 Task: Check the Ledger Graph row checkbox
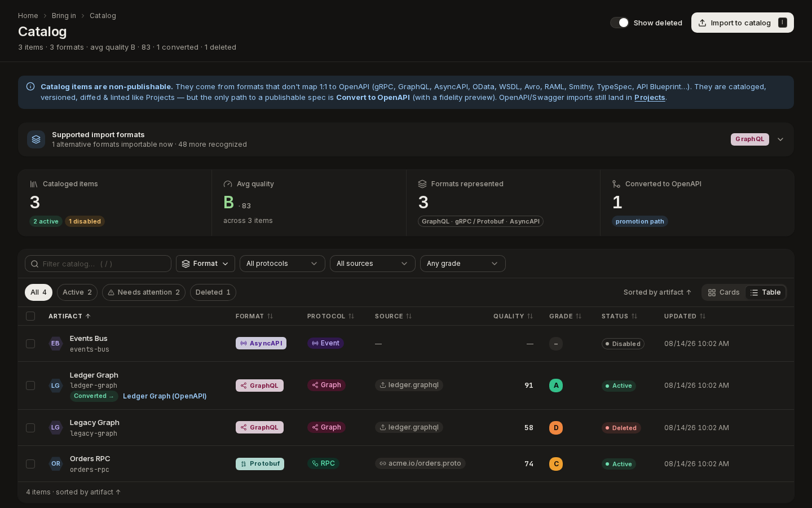point(30,386)
